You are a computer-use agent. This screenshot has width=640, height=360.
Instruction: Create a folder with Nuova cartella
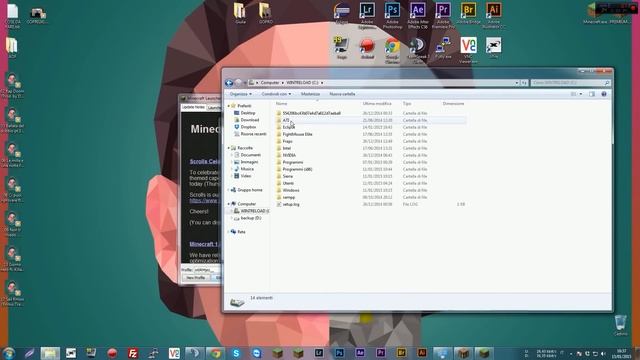(x=342, y=94)
